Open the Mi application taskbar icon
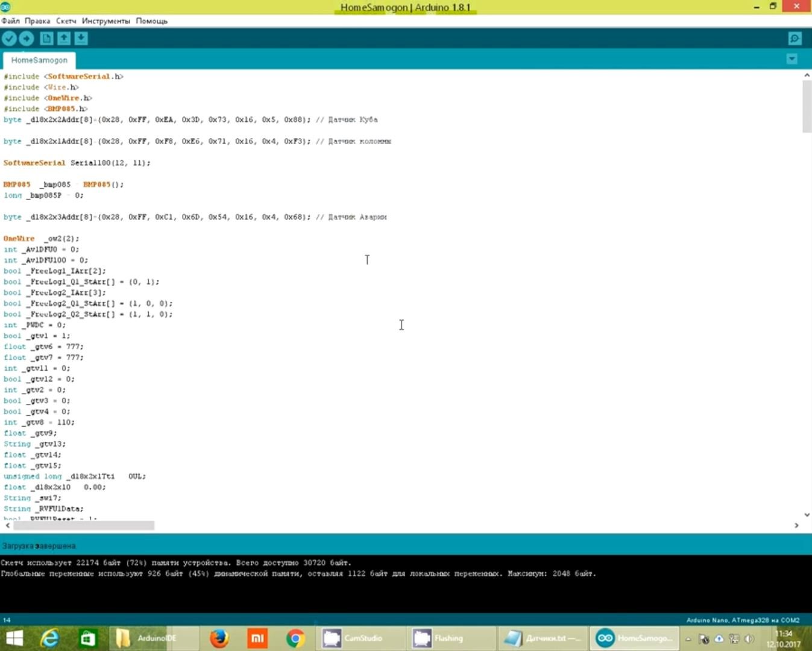Viewport: 812px width, 651px height. click(x=257, y=638)
